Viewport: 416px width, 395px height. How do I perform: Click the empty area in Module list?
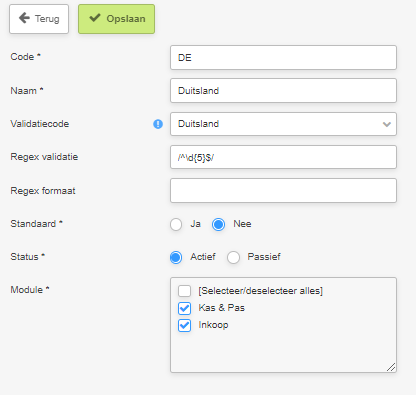(283, 352)
